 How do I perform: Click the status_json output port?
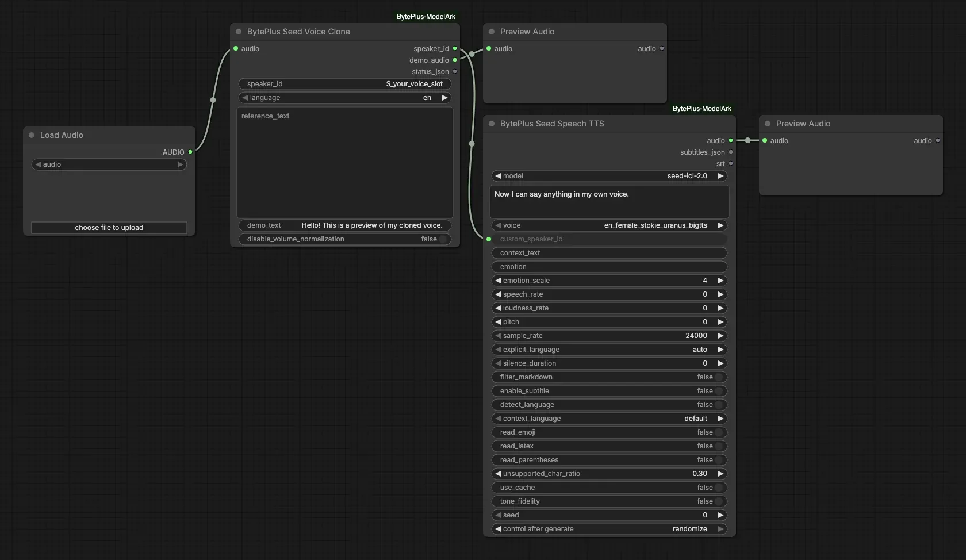(455, 72)
